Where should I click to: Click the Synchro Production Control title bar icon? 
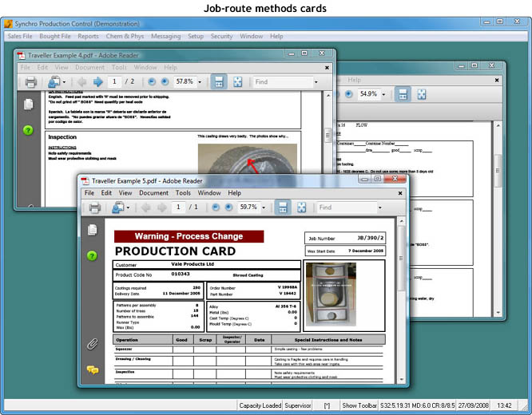[x=9, y=24]
